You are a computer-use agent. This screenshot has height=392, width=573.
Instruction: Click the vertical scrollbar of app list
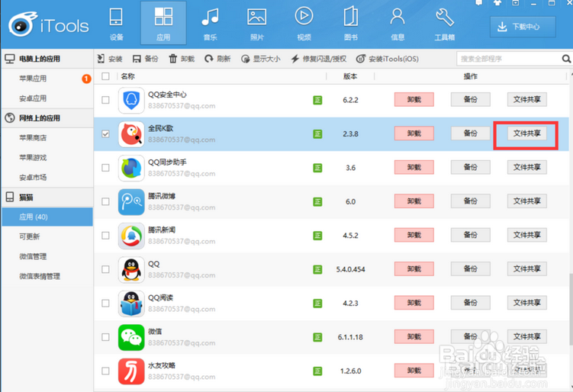[x=571, y=309]
